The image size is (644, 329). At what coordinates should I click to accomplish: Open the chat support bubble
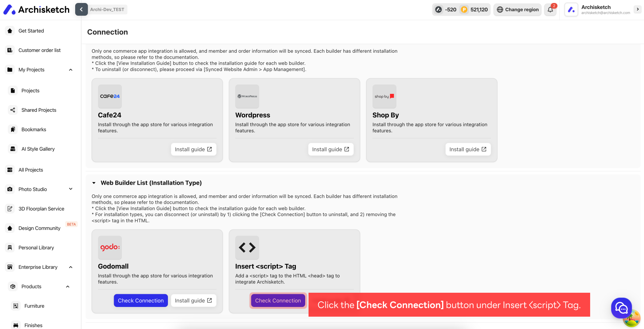pyautogui.click(x=621, y=308)
